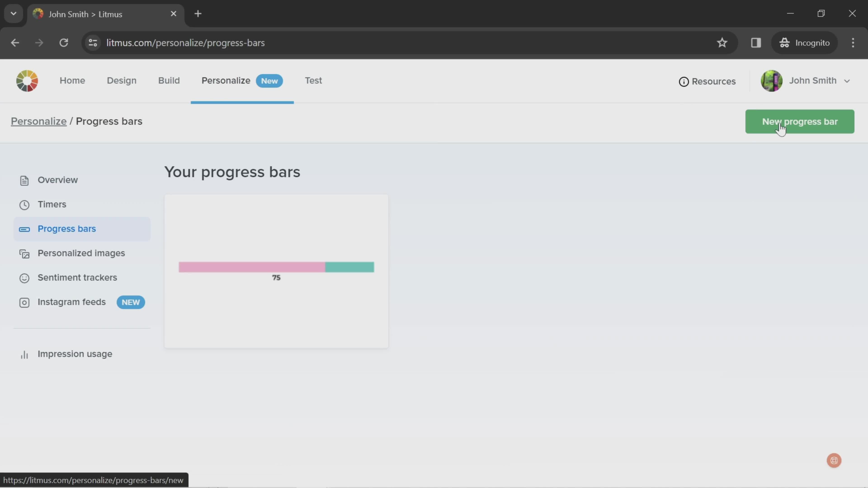Image resolution: width=868 pixels, height=488 pixels.
Task: Click the progress bar thumbnail preview
Action: [276, 270]
